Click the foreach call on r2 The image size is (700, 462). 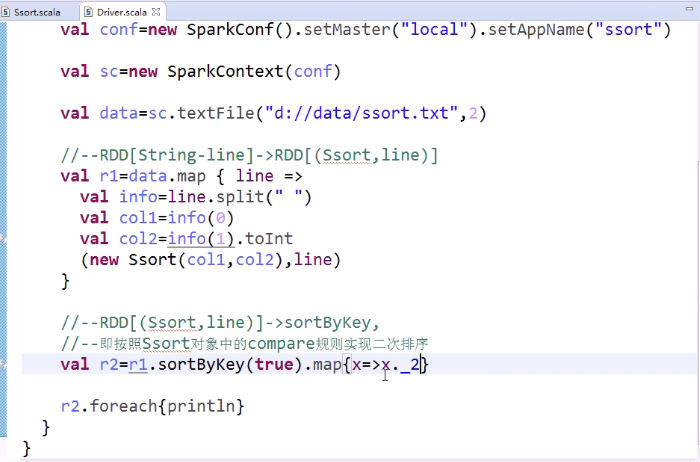coord(123,407)
